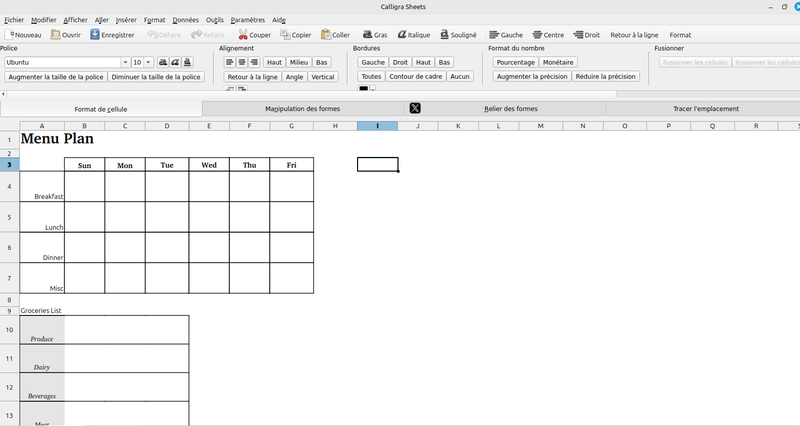The width and height of the screenshot is (800, 426).
Task: Click Retour à la ligne in main toolbar
Action: coord(634,35)
